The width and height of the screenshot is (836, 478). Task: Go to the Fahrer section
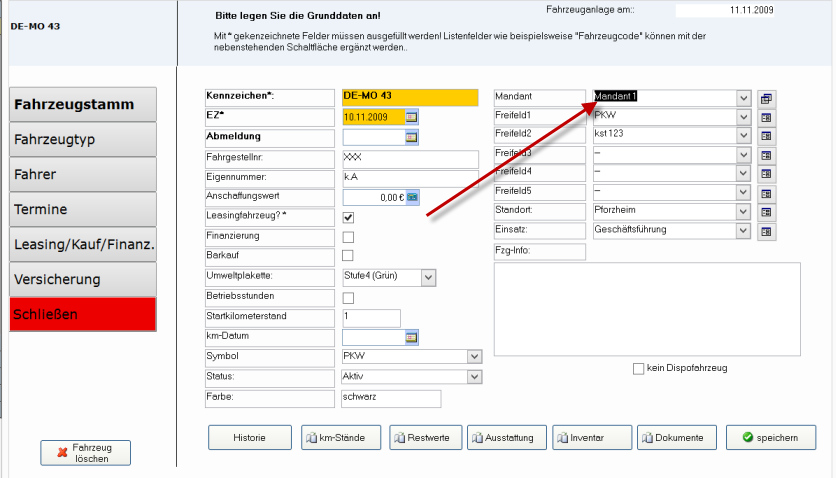click(x=83, y=174)
